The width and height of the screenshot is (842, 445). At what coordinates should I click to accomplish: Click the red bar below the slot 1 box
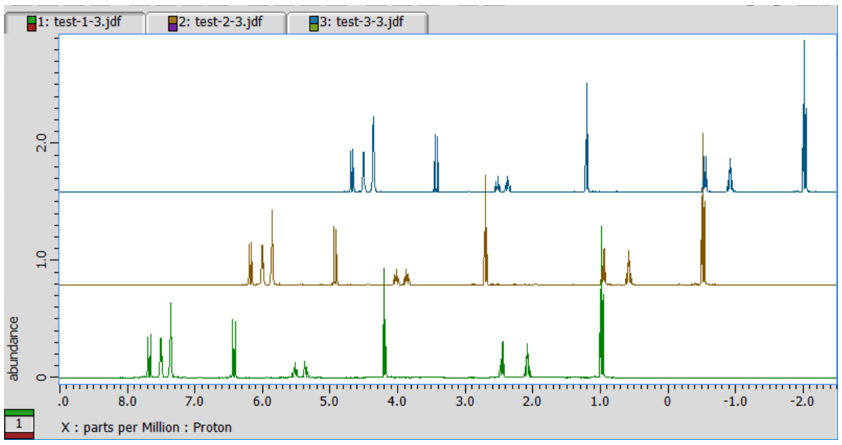pyautogui.click(x=20, y=437)
